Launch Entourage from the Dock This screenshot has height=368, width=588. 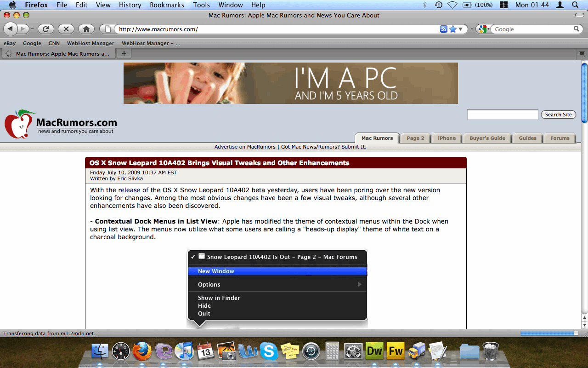coord(164,351)
